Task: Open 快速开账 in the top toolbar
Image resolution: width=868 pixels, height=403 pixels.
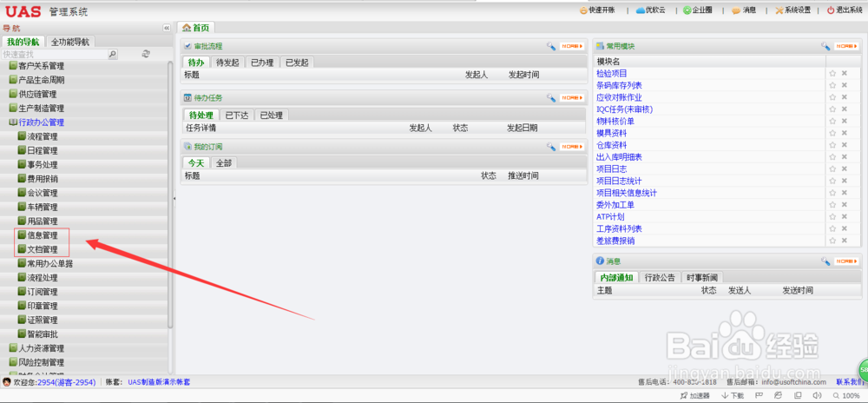Action: [597, 10]
